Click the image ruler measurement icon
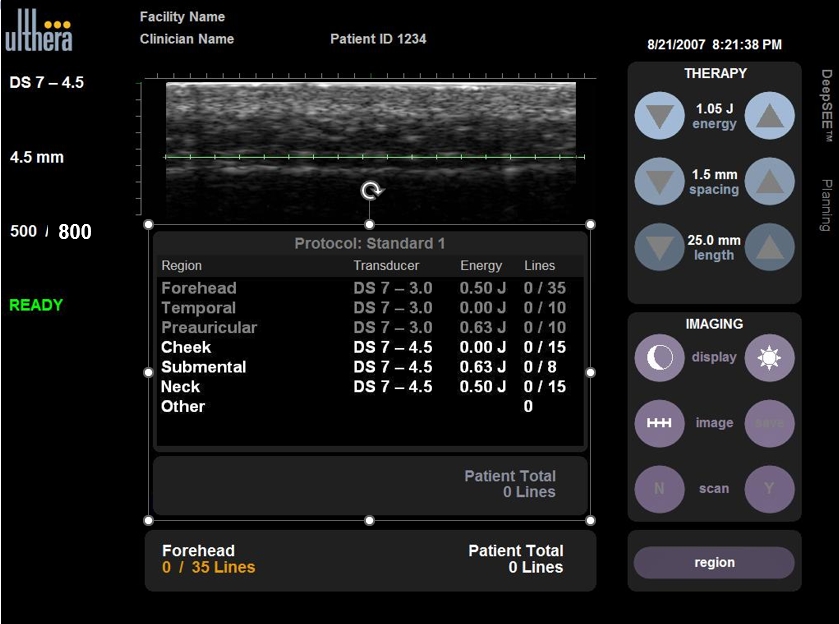Image resolution: width=839 pixels, height=624 pixels. click(x=659, y=423)
